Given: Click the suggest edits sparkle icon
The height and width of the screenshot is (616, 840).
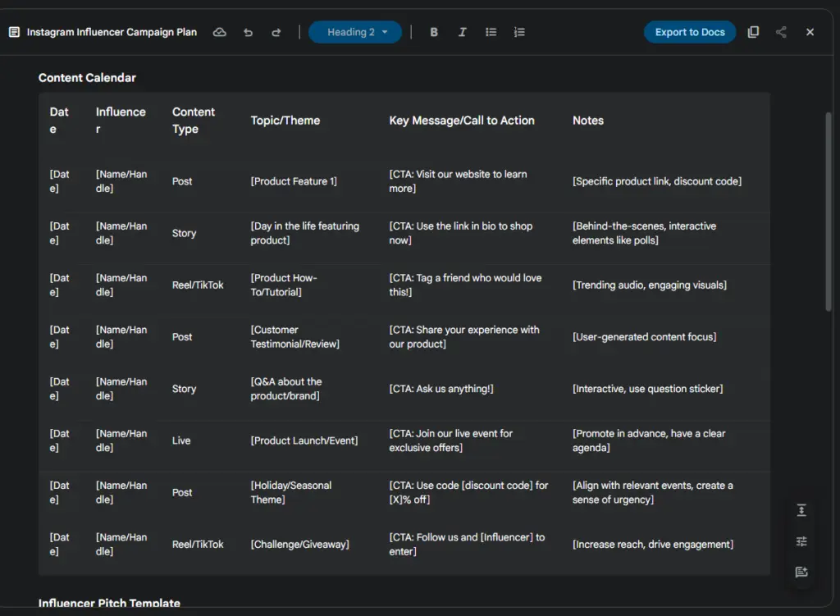Looking at the screenshot, I should [x=801, y=572].
